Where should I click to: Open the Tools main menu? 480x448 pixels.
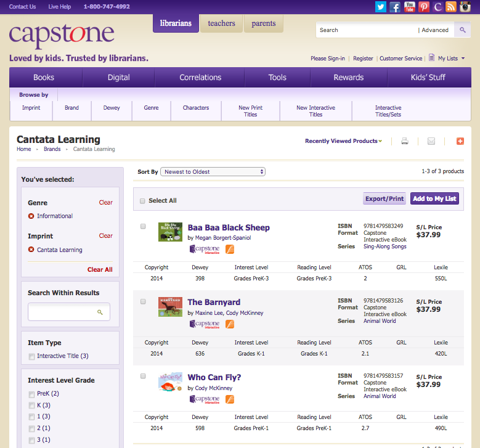[x=277, y=78]
